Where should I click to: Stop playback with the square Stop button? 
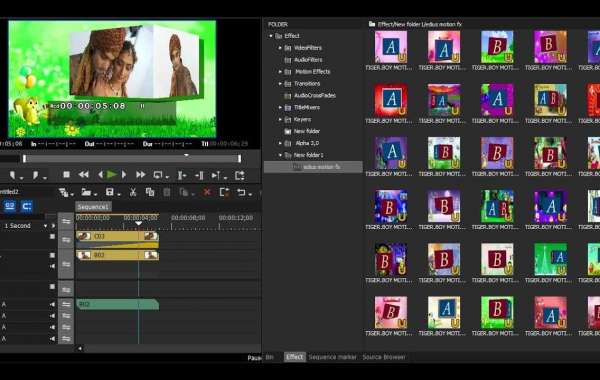[66, 175]
